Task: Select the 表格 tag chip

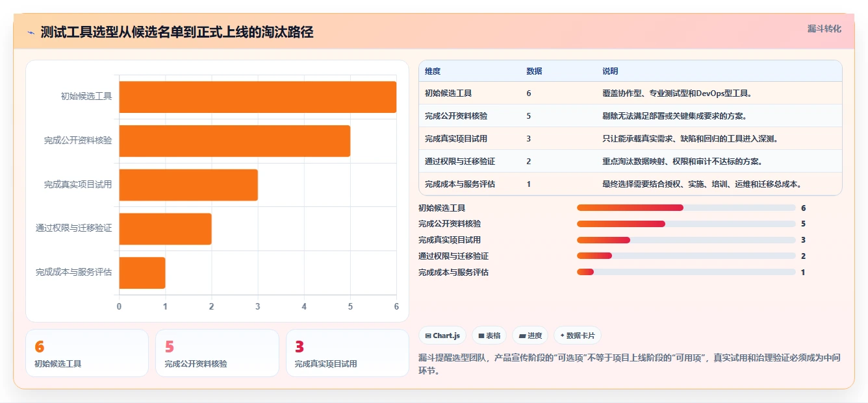Action: [x=489, y=336]
